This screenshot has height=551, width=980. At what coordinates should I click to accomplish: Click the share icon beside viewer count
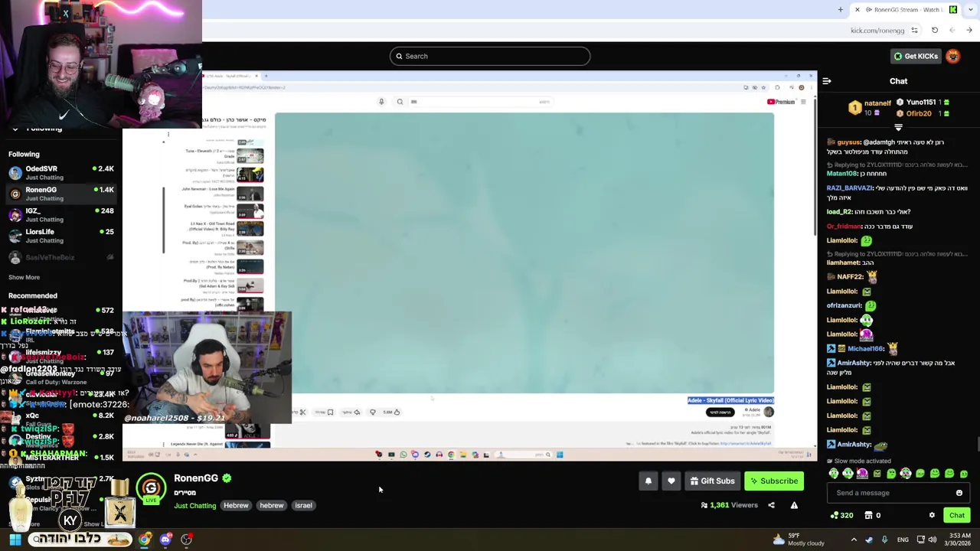click(x=771, y=505)
